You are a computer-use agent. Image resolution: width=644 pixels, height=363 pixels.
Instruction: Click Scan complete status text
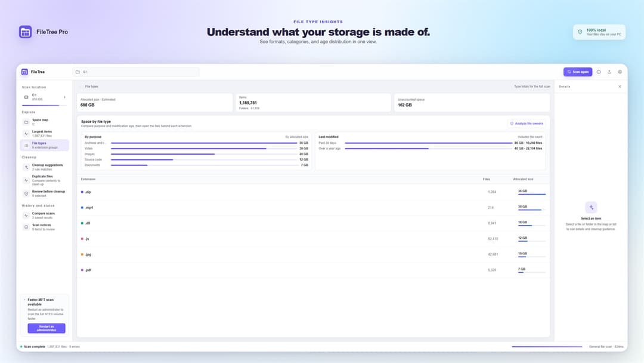coord(35,346)
